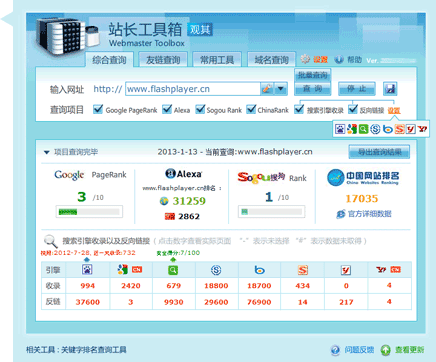Click the 查询 button
The image size is (436, 362).
313,89
